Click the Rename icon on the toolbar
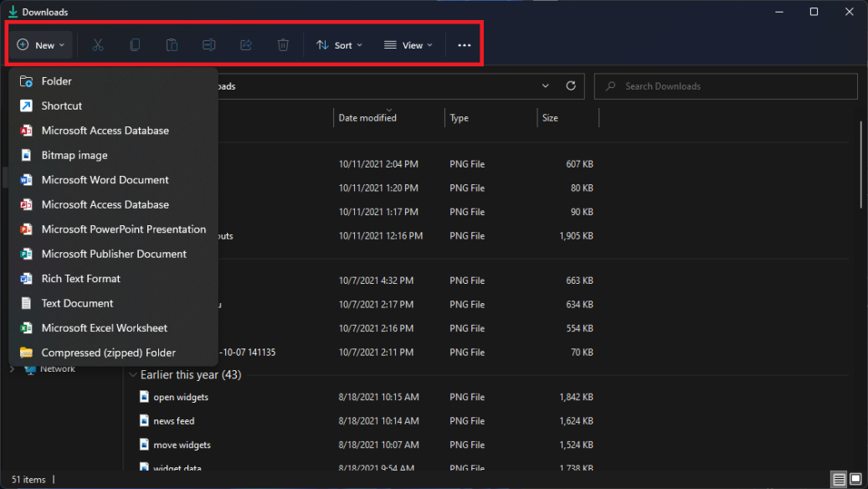This screenshot has height=489, width=868. [x=208, y=44]
